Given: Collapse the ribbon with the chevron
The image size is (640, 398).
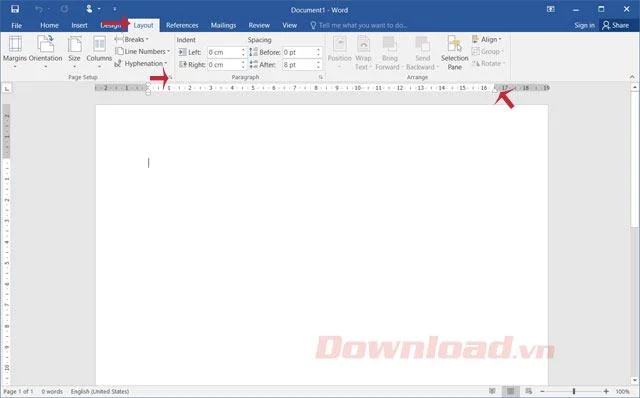Looking at the screenshot, I should point(632,77).
